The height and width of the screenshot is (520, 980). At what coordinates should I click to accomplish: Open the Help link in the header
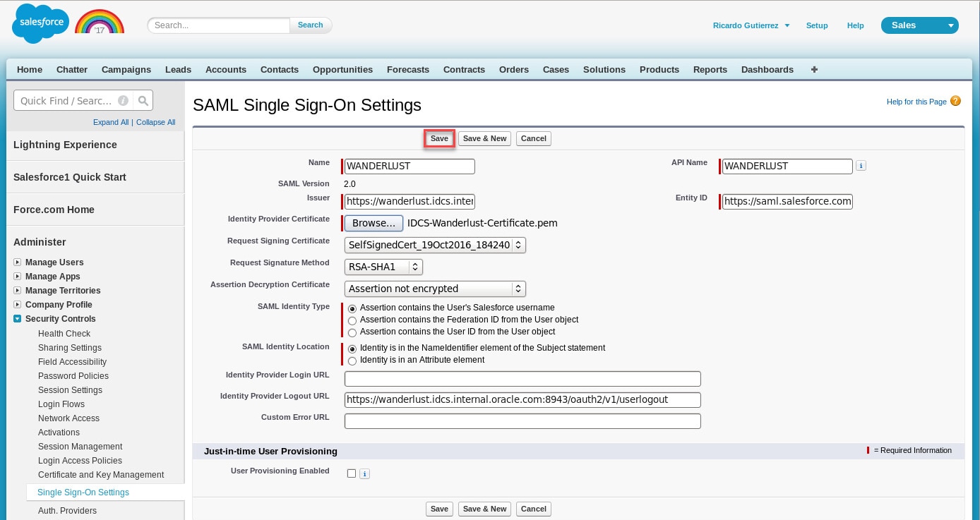tap(856, 25)
